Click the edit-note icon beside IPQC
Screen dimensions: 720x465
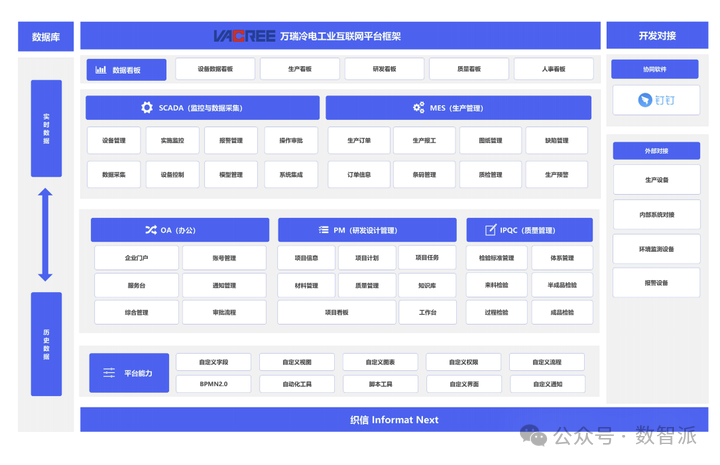pyautogui.click(x=491, y=230)
